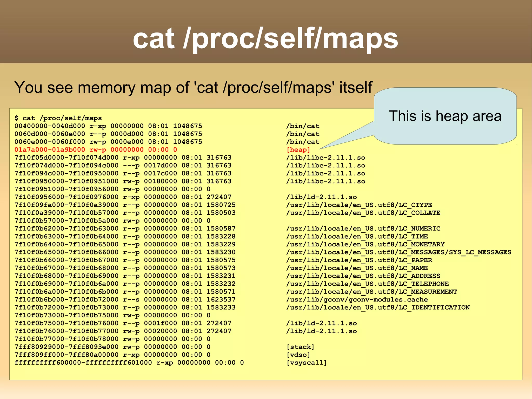Click the gconv-modules.cache path

357,300
